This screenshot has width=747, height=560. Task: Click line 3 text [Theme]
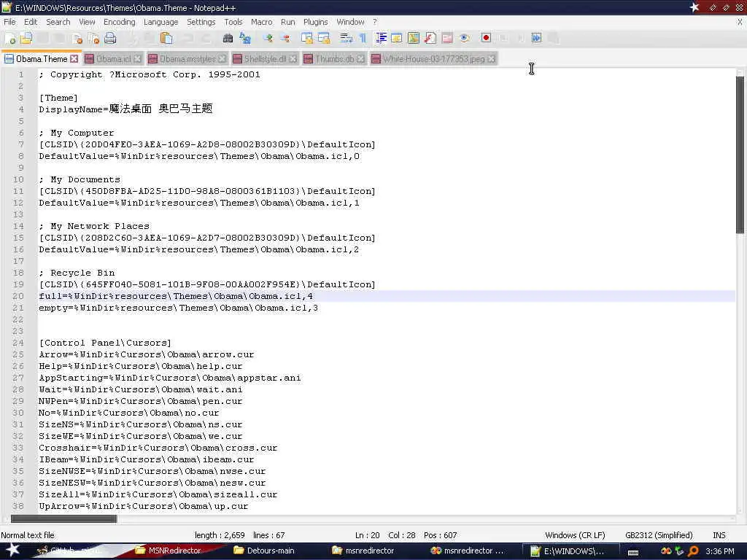point(58,98)
